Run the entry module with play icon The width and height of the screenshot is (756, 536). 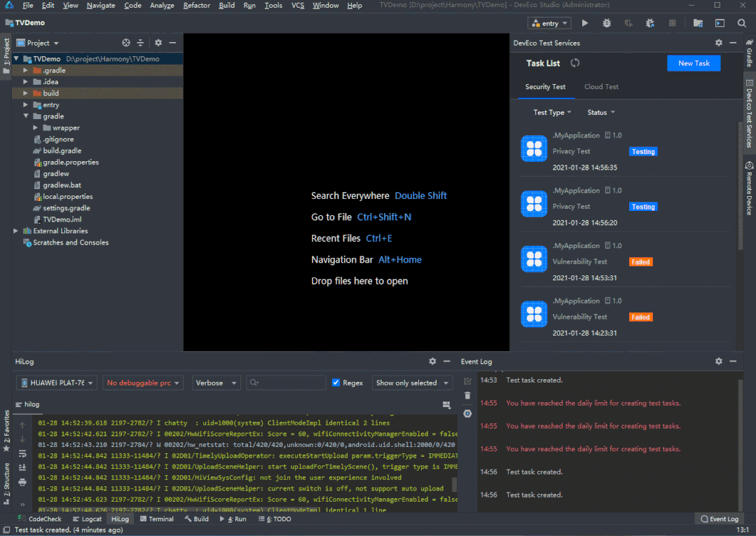(x=585, y=23)
